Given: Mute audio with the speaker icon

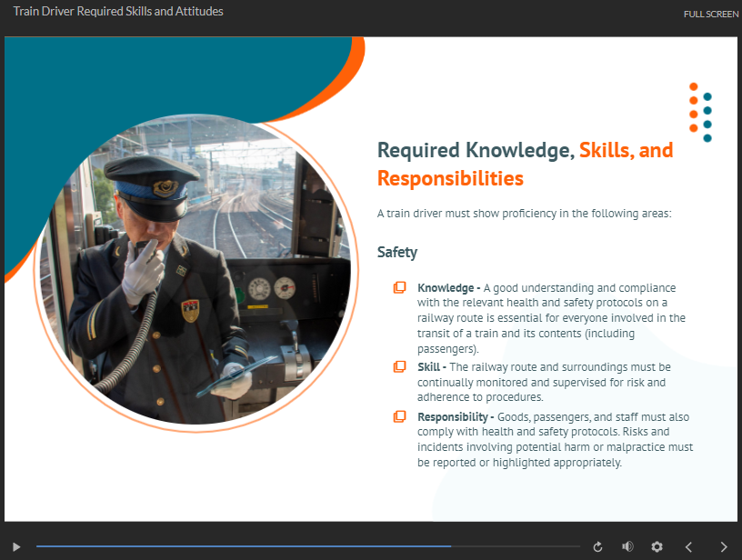Looking at the screenshot, I should [627, 546].
